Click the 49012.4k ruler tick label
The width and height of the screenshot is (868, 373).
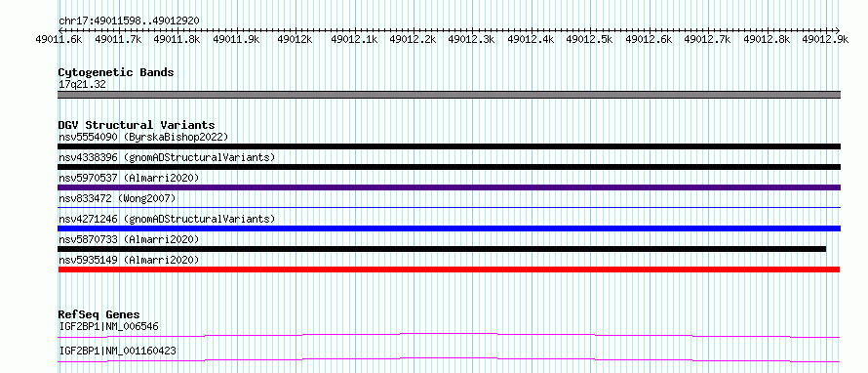531,39
